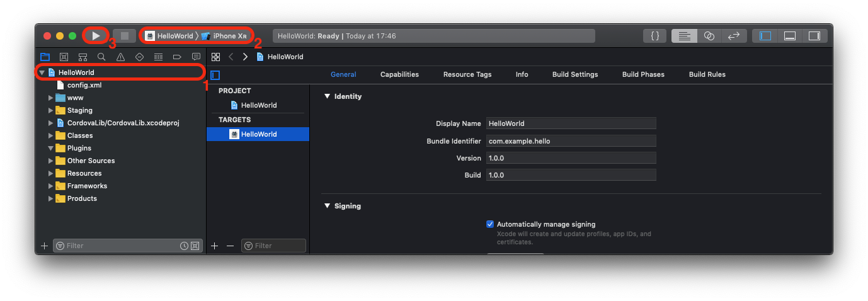Image resolution: width=868 pixels, height=301 pixels.
Task: Select HelloWorld under TARGETS
Action: (258, 134)
